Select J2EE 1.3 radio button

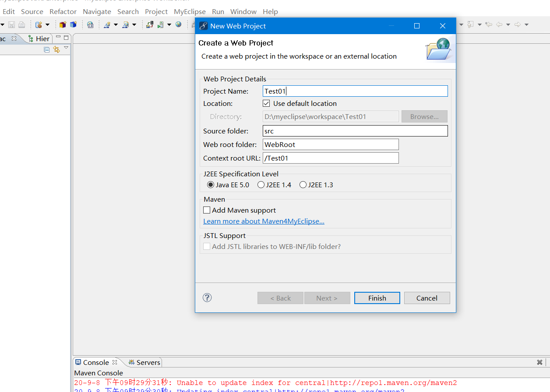tap(303, 185)
